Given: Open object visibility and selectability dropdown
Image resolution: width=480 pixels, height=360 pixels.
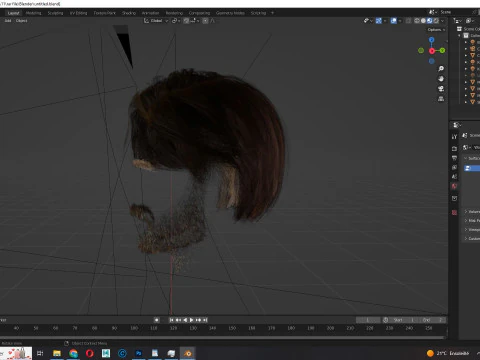Looking at the screenshot, I should point(368,21).
